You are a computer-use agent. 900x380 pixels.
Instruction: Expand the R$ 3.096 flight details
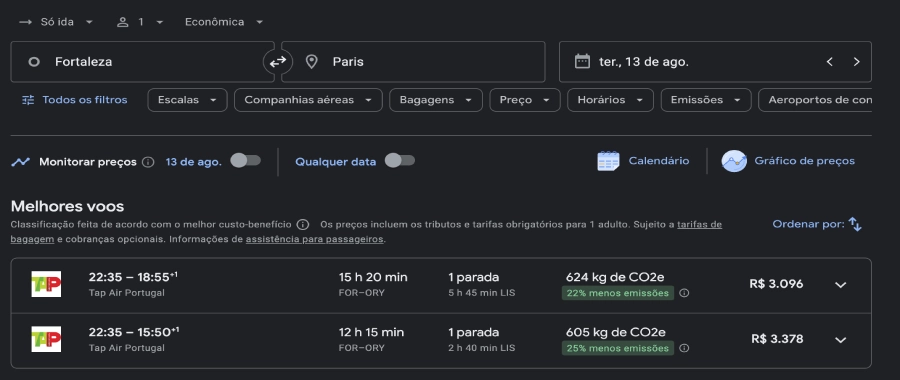[x=840, y=285]
